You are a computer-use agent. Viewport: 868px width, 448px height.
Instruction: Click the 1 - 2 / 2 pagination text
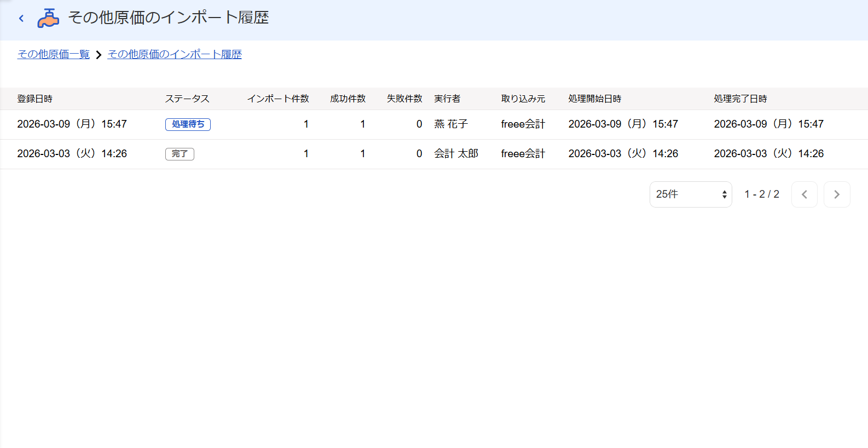click(x=762, y=194)
